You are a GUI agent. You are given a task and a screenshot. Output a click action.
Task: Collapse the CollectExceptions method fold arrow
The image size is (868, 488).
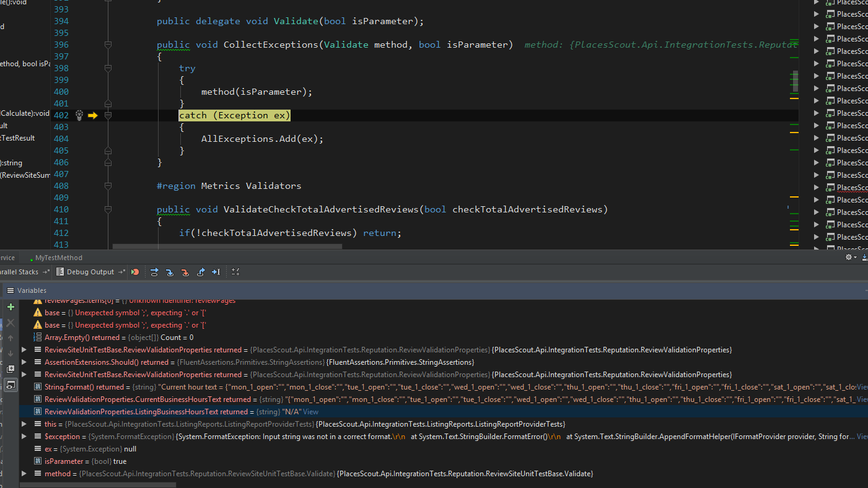coord(107,44)
